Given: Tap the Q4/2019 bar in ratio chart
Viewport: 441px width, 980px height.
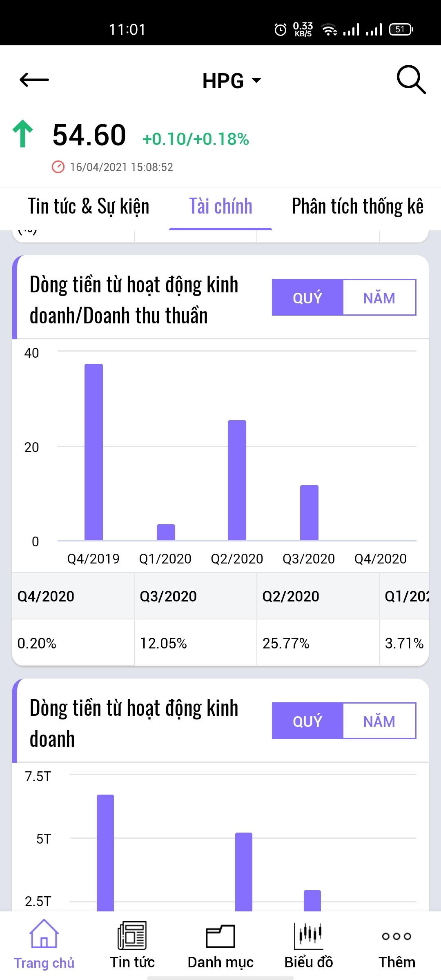Looking at the screenshot, I should [x=94, y=452].
